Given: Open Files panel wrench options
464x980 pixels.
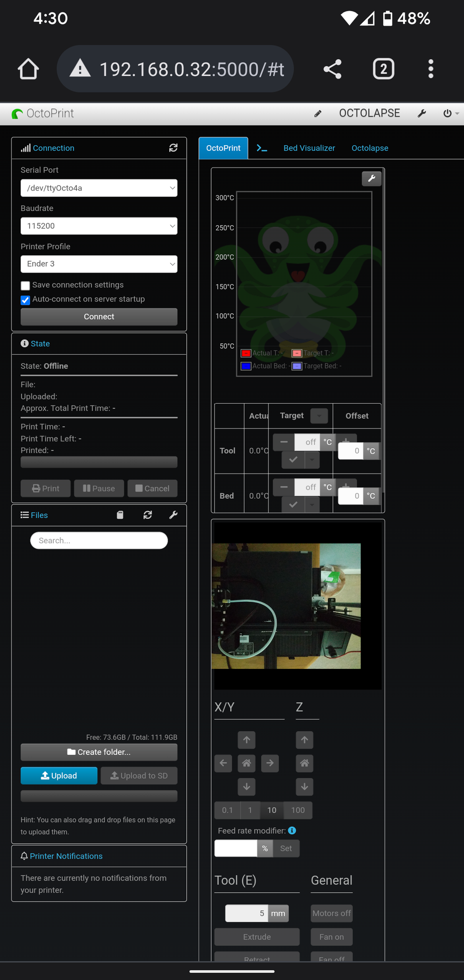Looking at the screenshot, I should [173, 515].
